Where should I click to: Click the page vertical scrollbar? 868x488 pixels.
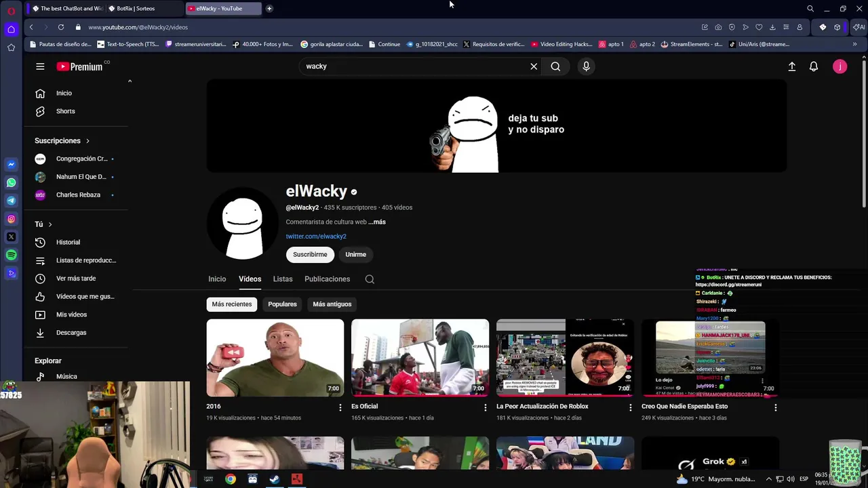tap(864, 136)
